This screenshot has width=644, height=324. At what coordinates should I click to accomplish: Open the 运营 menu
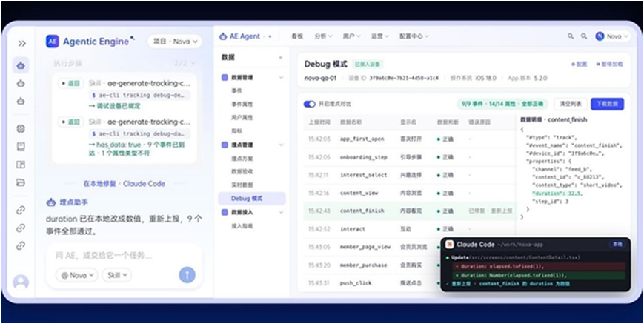[380, 36]
